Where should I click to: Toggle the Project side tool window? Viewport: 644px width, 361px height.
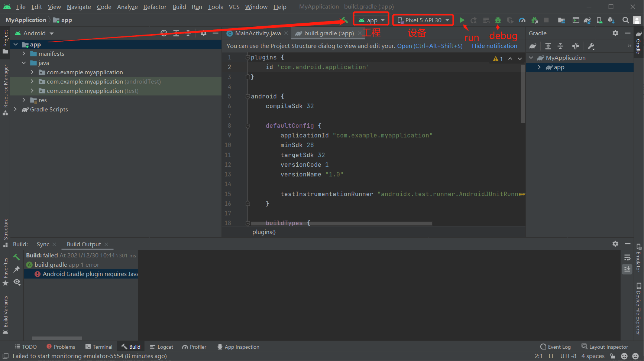click(x=5, y=42)
